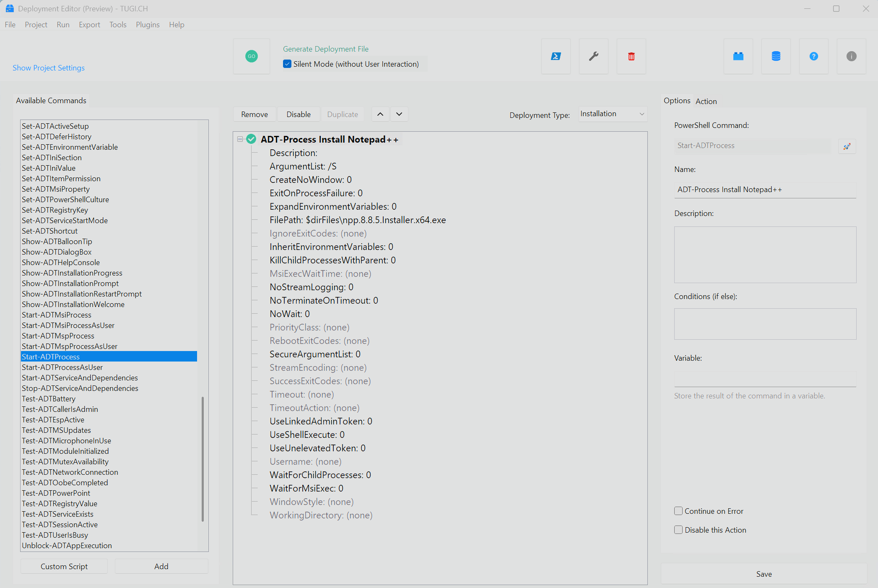Open the Tools menu
This screenshot has width=878, height=588.
pos(118,25)
